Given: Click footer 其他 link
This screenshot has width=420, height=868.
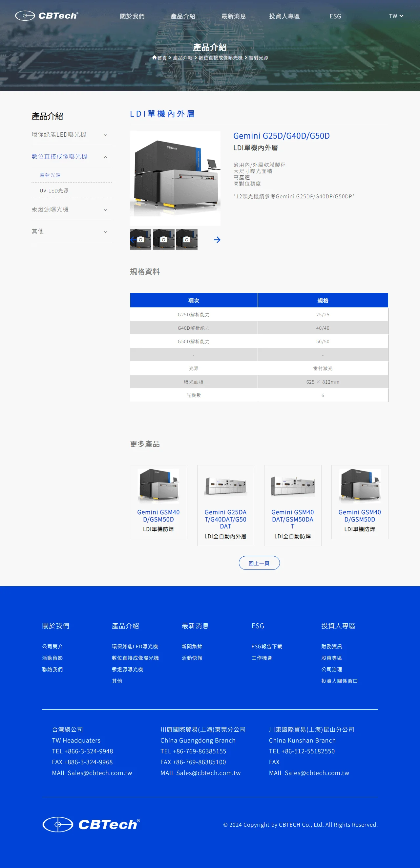Looking at the screenshot, I should [x=117, y=681].
